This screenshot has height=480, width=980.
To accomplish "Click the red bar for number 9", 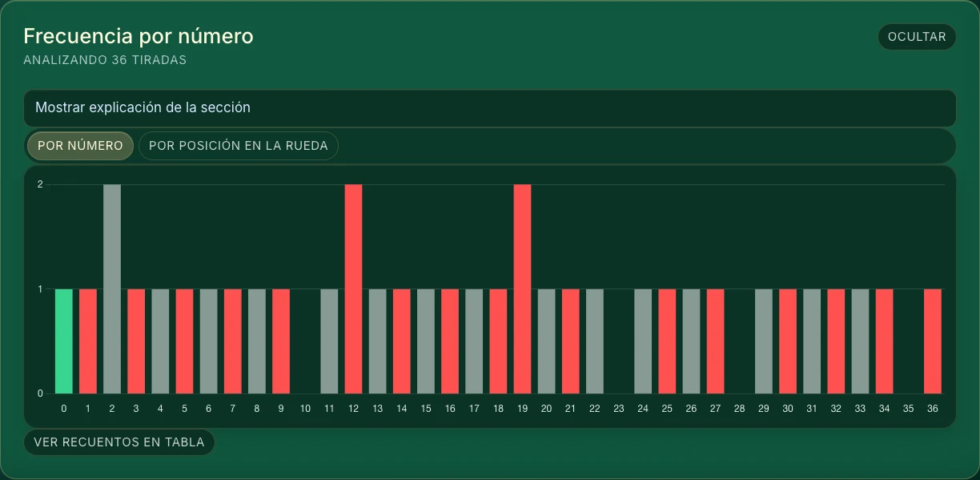I will coord(281,341).
